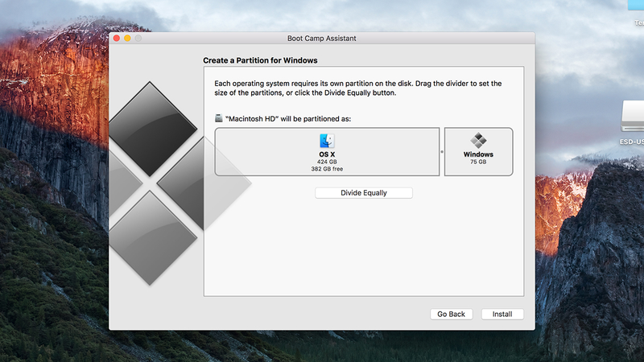644x362 pixels.
Task: Click the partition divider handle dot
Action: [442, 152]
